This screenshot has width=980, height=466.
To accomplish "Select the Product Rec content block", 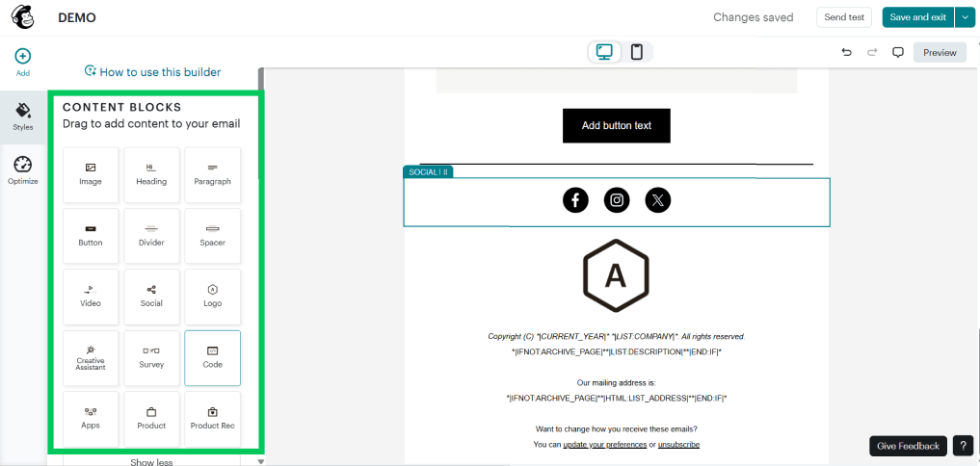I will pyautogui.click(x=213, y=419).
